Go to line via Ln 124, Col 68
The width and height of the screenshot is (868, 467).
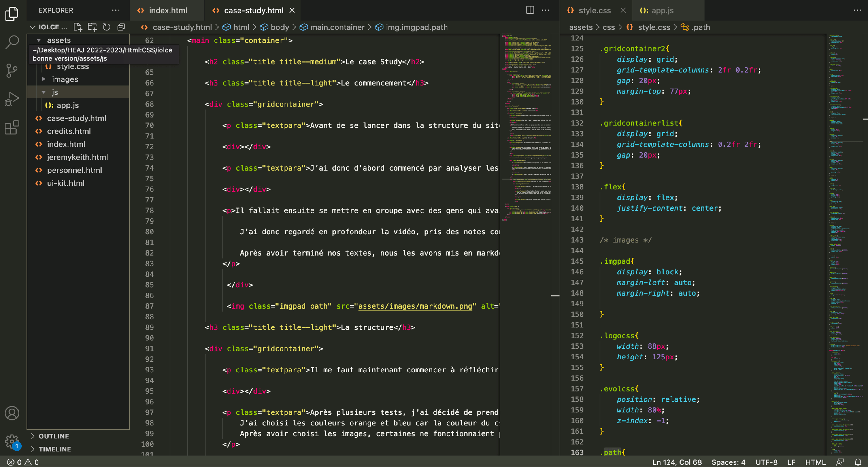677,462
